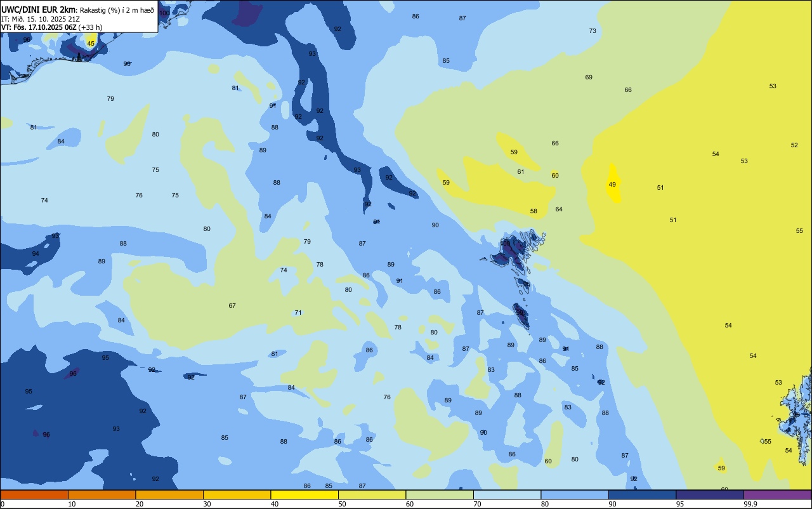Select the map value 58
Screen dimensions: 812x509
click(534, 211)
